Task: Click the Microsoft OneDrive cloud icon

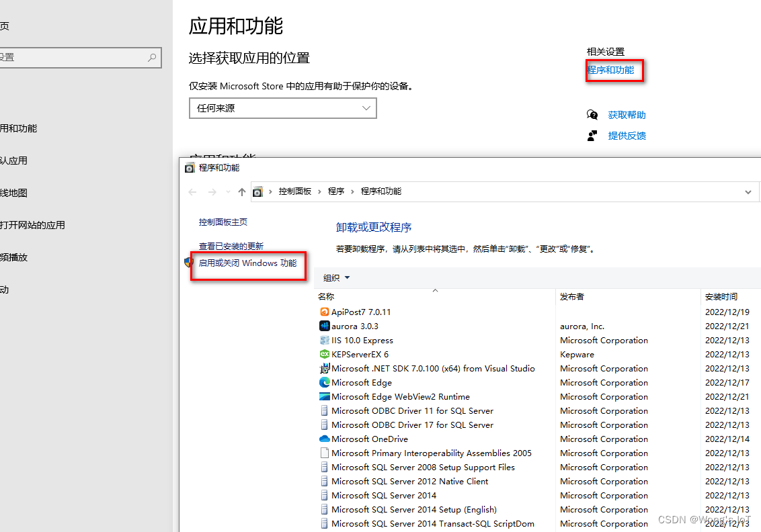Action: pos(325,439)
